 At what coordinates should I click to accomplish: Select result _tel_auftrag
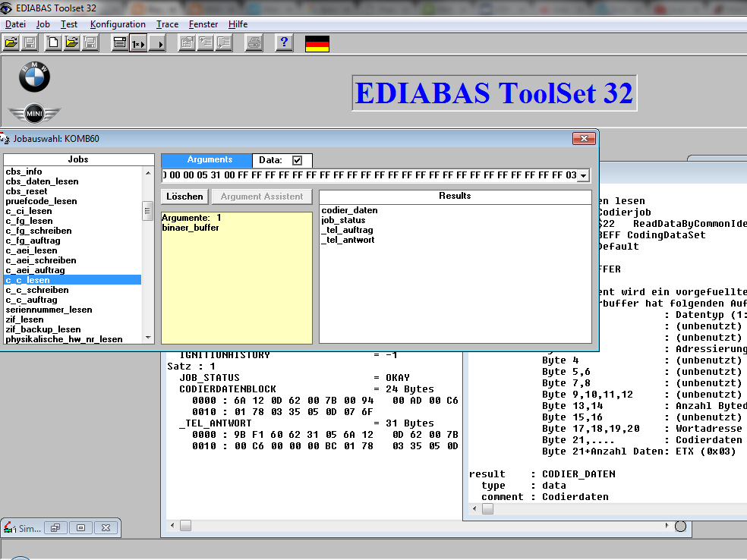[x=347, y=230]
